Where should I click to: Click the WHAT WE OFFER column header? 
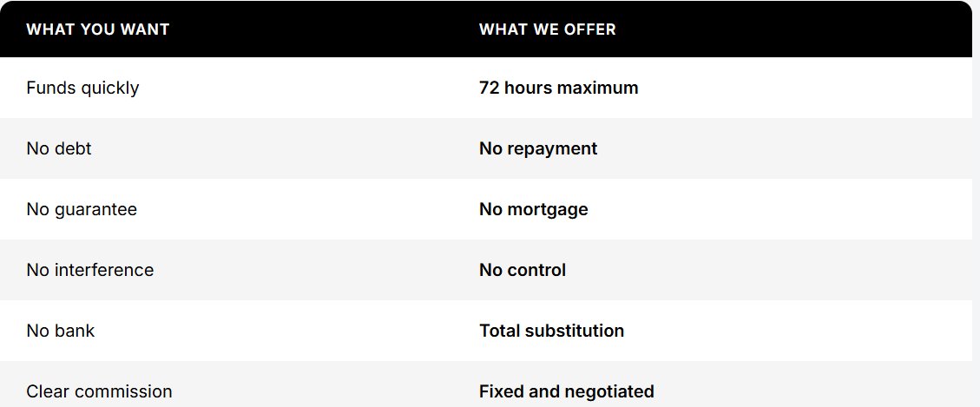(x=548, y=30)
